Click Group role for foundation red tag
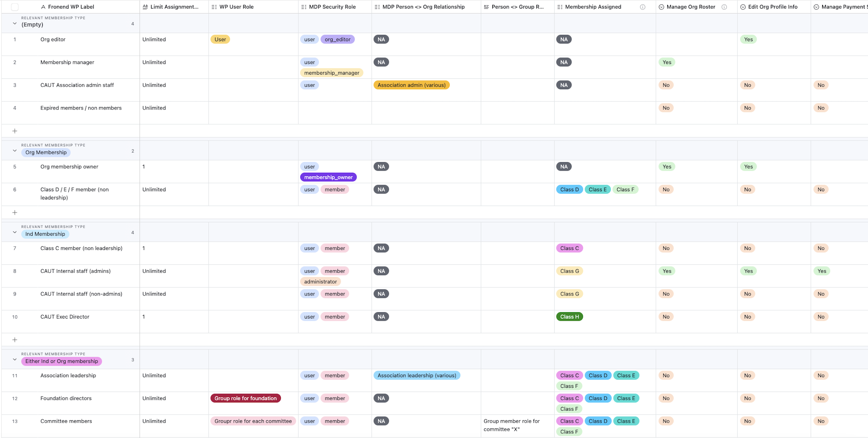 click(245, 398)
